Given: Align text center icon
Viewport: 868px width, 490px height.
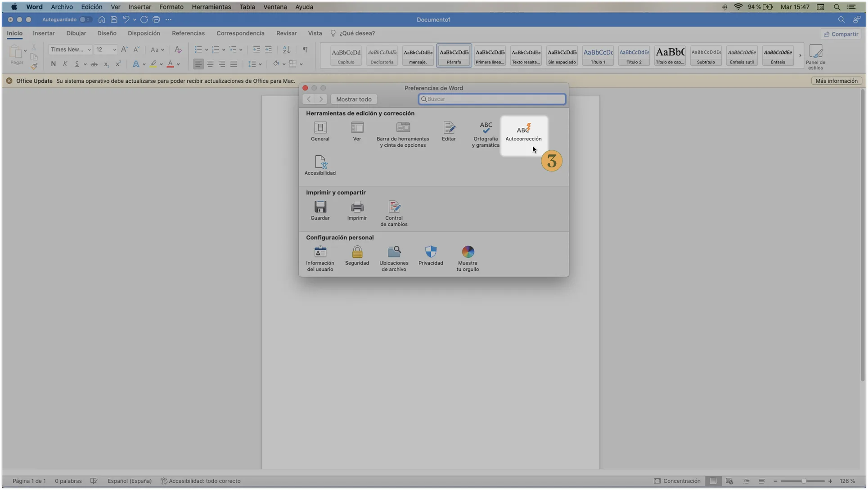Looking at the screenshot, I should [x=210, y=64].
